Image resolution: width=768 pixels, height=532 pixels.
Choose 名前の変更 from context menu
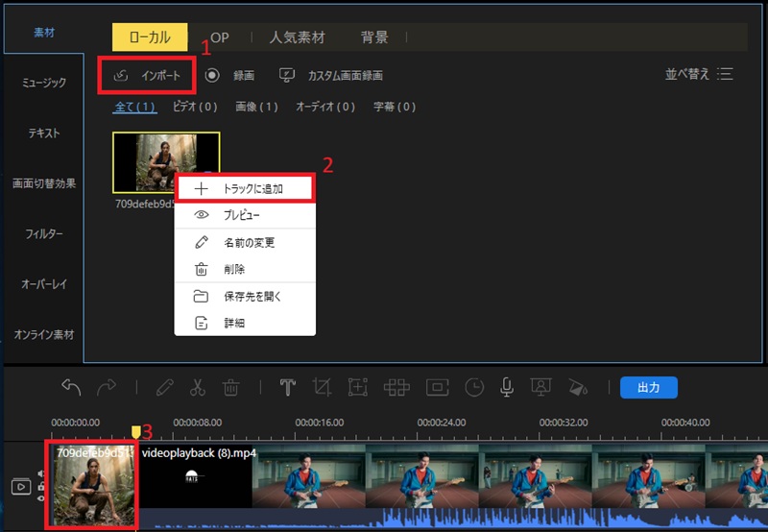tap(245, 243)
